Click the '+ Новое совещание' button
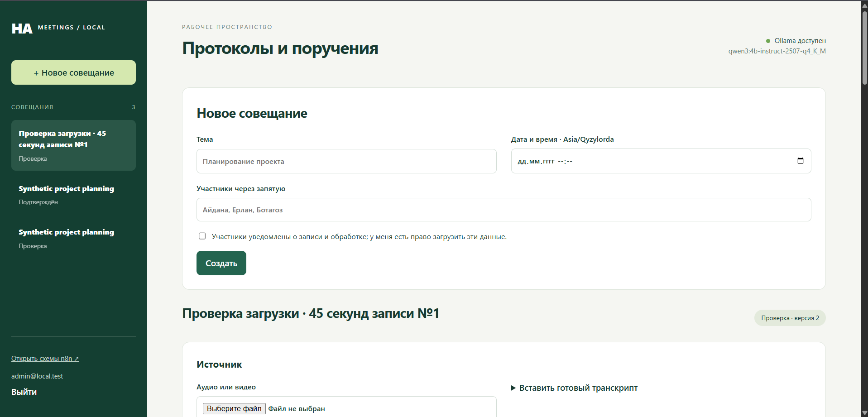Viewport: 868px width, 417px height. (73, 72)
